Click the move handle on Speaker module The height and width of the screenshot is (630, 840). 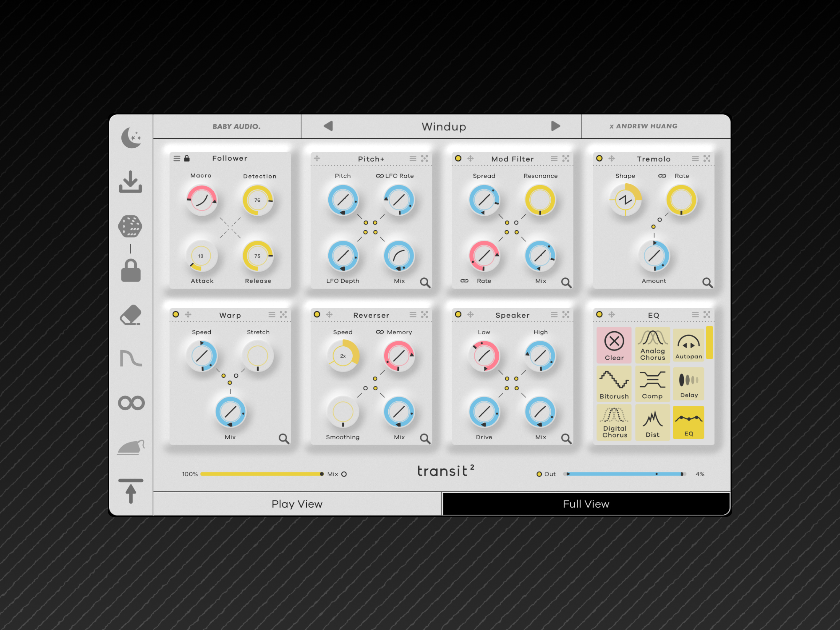pos(470,315)
